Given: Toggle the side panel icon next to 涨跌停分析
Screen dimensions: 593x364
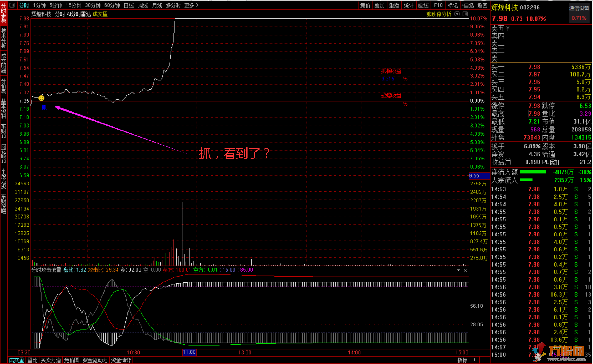Looking at the screenshot, I should point(465,14).
